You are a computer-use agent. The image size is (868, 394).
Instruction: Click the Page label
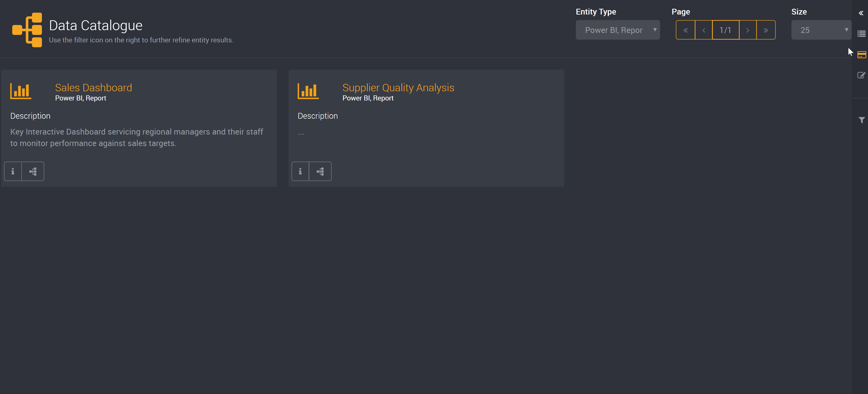pyautogui.click(x=681, y=12)
